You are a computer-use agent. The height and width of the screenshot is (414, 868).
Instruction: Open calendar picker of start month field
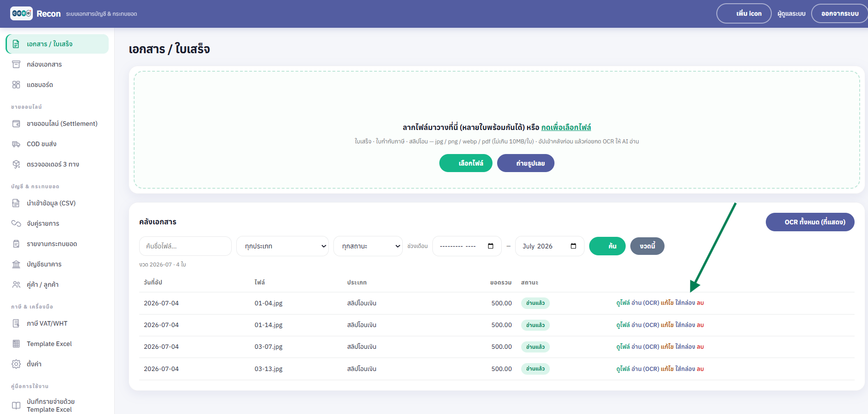[x=491, y=246]
